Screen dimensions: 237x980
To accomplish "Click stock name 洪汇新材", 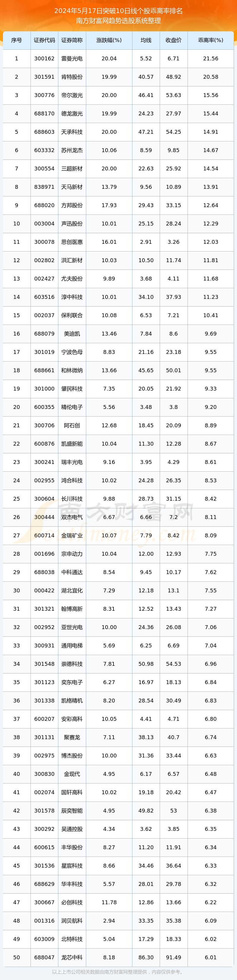I will (x=72, y=260).
